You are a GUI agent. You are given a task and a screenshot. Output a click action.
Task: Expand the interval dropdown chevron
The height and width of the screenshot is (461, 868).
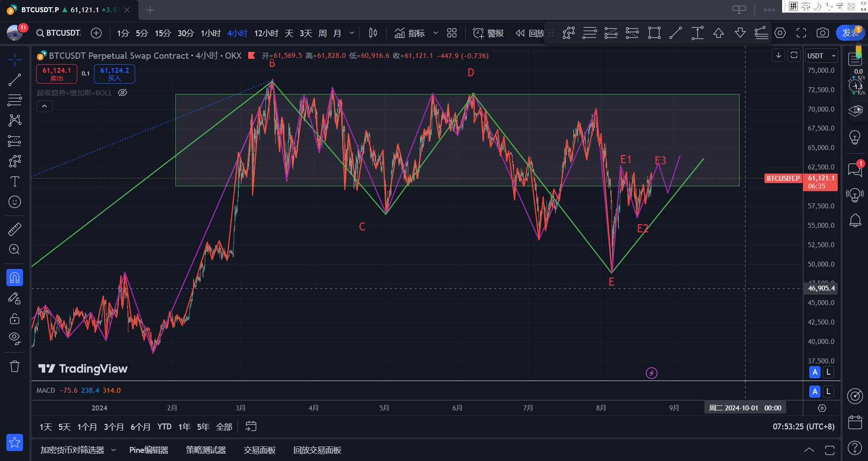pyautogui.click(x=352, y=33)
